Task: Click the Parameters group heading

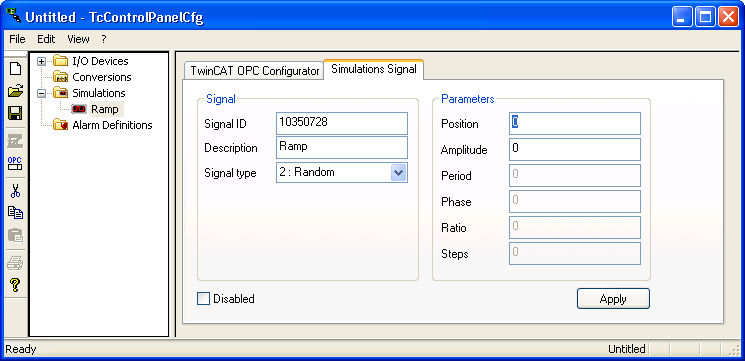Action: [468, 99]
